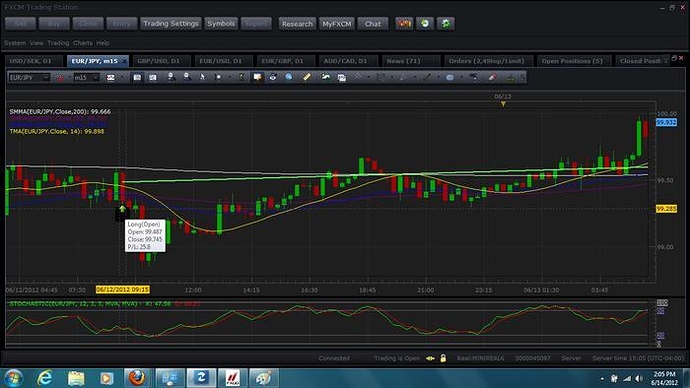Open the m15 timeframe dropdown
The width and height of the screenshot is (690, 388).
(x=96, y=78)
